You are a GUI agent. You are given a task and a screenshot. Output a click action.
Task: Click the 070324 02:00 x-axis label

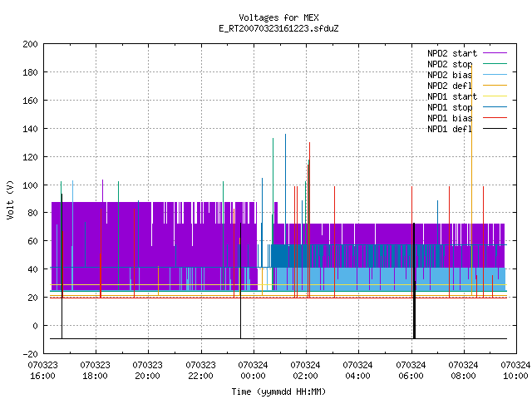[305, 371]
